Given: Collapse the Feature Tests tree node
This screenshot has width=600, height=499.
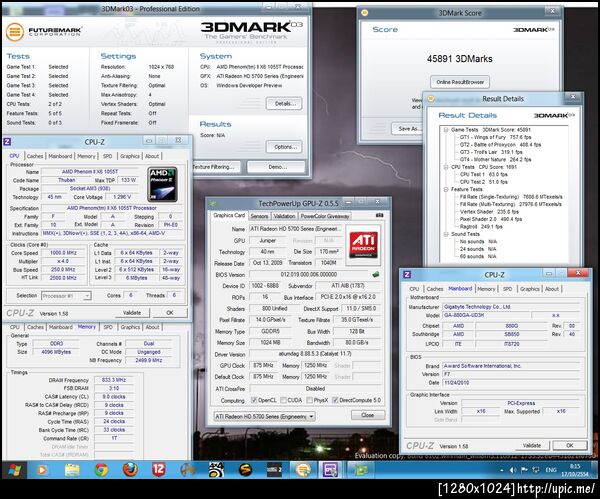Looking at the screenshot, I should tap(446, 189).
